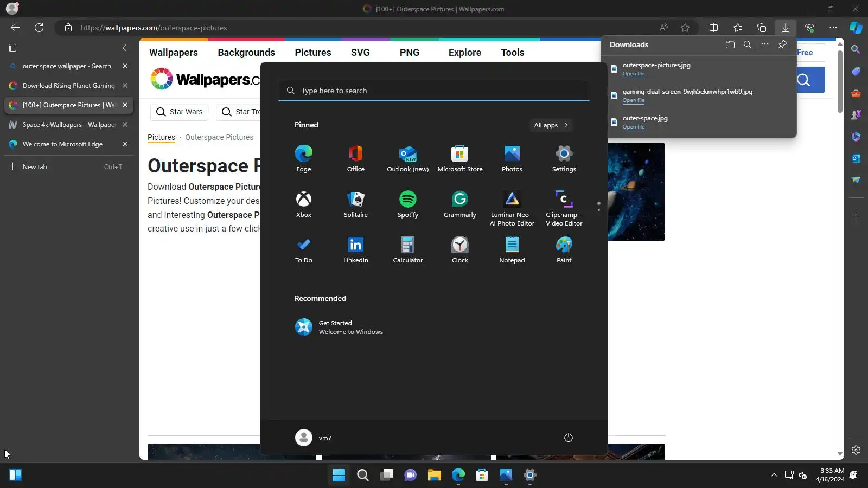Click the Edge split screen icon
868x488 pixels.
point(714,28)
